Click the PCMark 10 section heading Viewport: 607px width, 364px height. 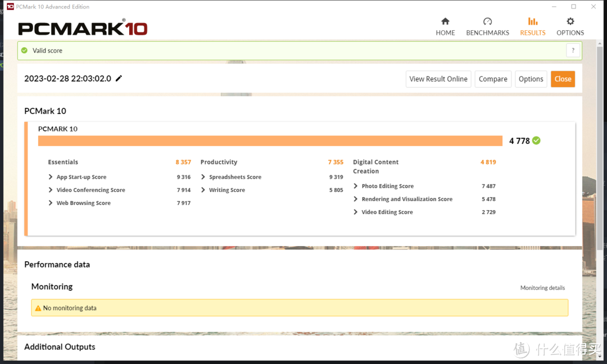click(45, 111)
